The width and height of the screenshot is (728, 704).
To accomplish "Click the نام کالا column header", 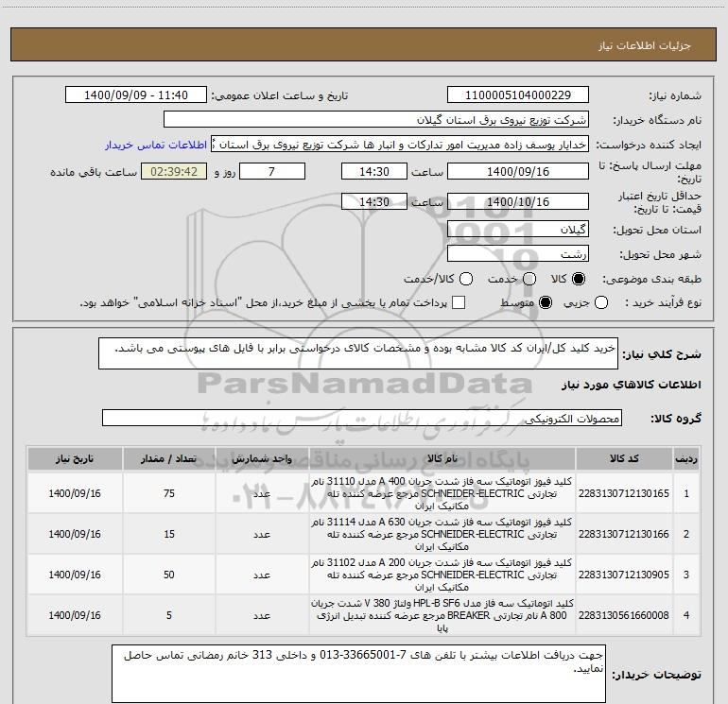I will click(442, 459).
